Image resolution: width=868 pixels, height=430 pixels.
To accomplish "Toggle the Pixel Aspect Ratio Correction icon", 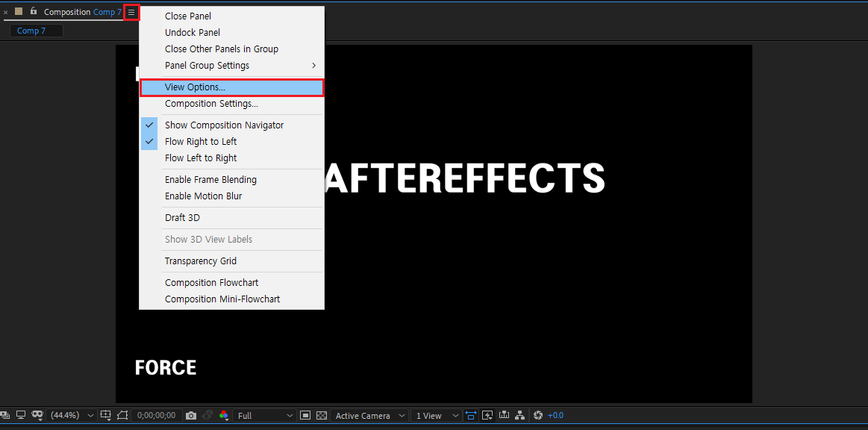I will [x=471, y=415].
